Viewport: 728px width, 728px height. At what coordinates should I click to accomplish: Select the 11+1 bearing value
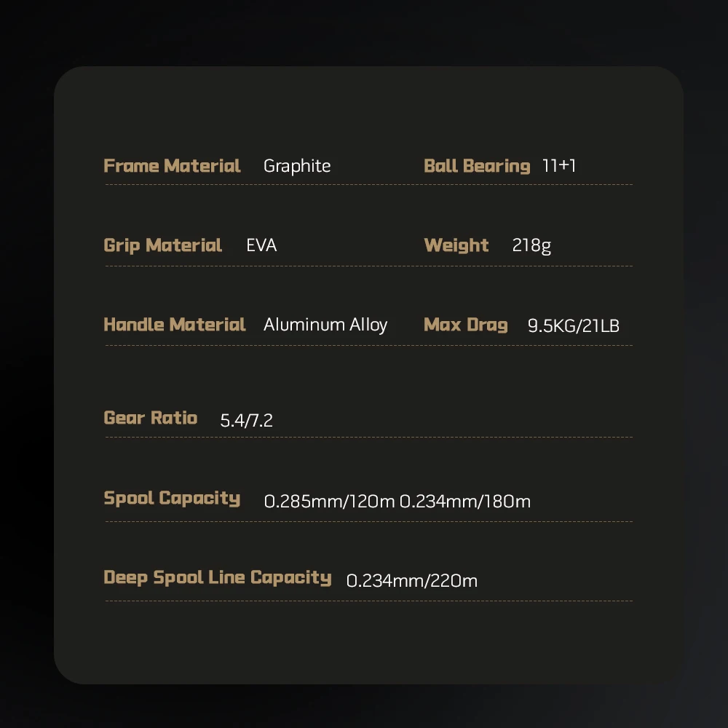click(559, 166)
